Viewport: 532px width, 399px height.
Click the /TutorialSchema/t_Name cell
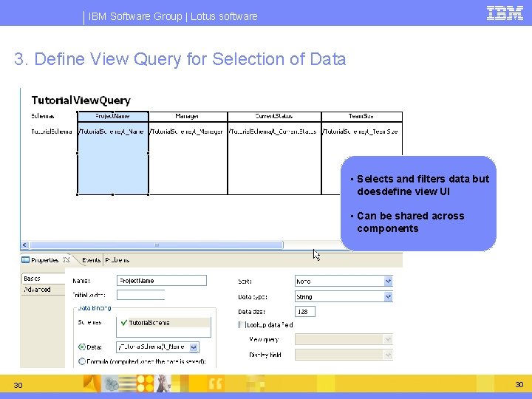point(112,132)
